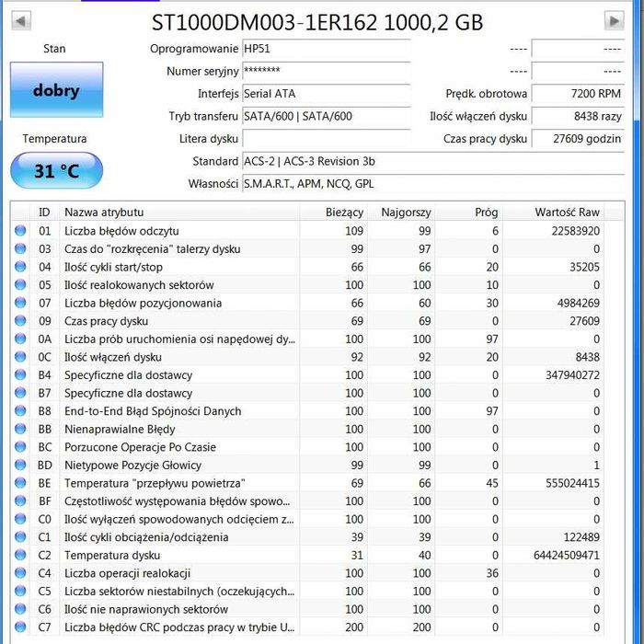Click status icon for attribute B7
Screen dimensions: 644x644
pos(20,393)
